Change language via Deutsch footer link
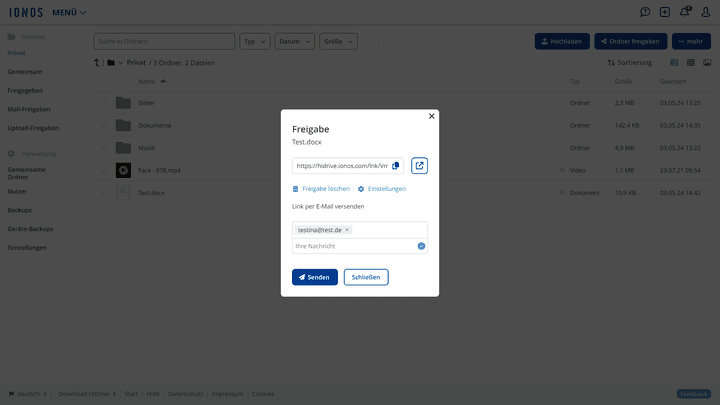720x405 pixels. tap(28, 394)
